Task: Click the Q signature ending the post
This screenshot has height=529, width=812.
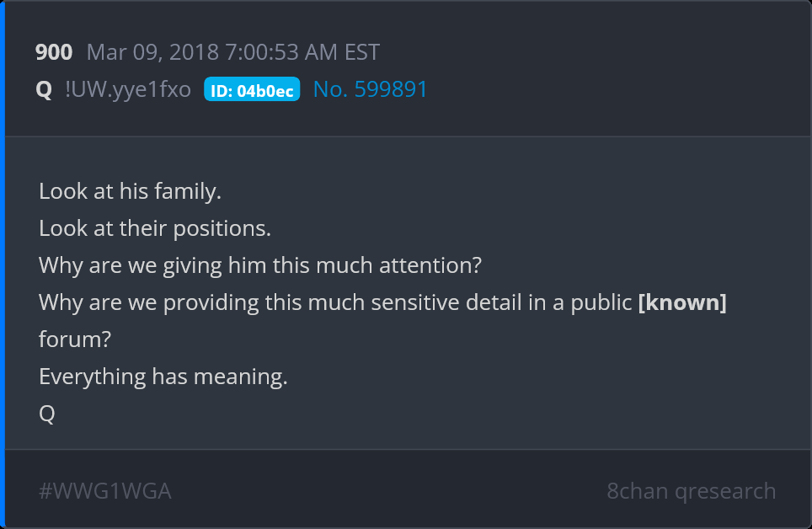Action: tap(47, 414)
